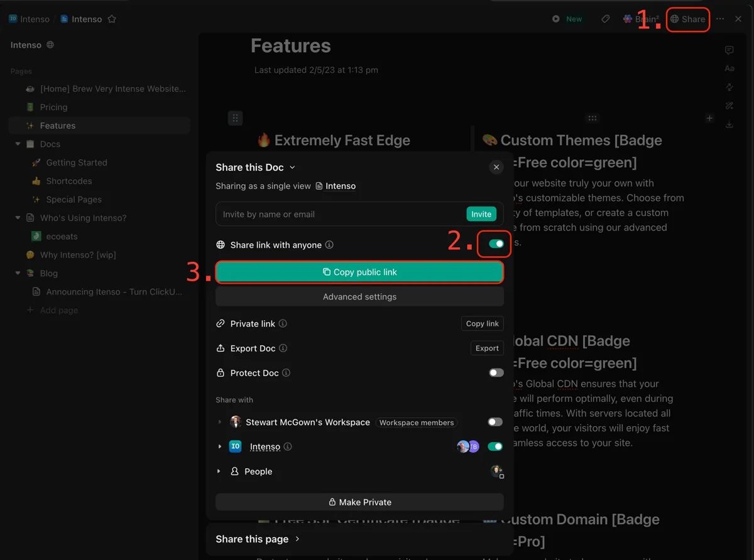The width and height of the screenshot is (754, 560).
Task: Expand the People row
Action: (x=219, y=471)
